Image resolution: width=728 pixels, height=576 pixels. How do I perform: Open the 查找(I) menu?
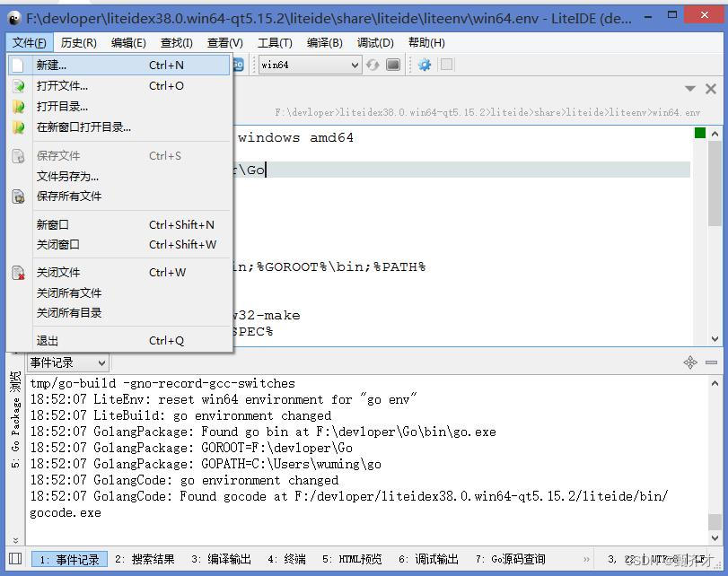click(x=177, y=43)
